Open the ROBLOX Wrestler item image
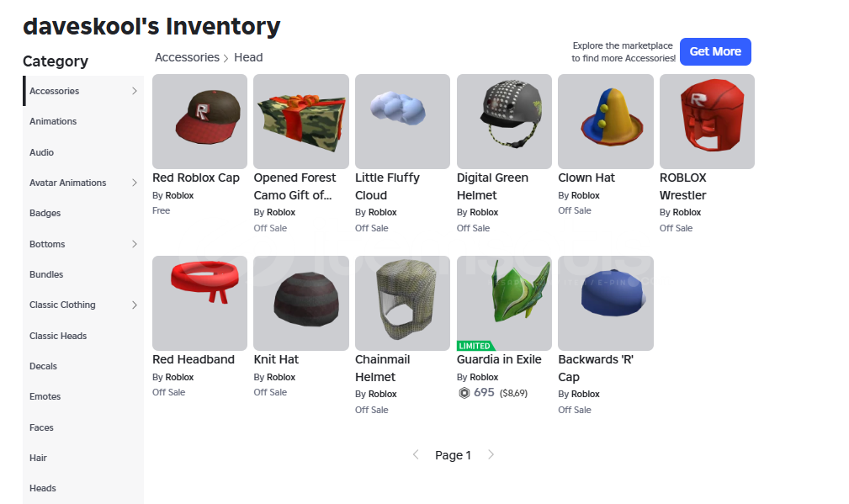 point(707,121)
